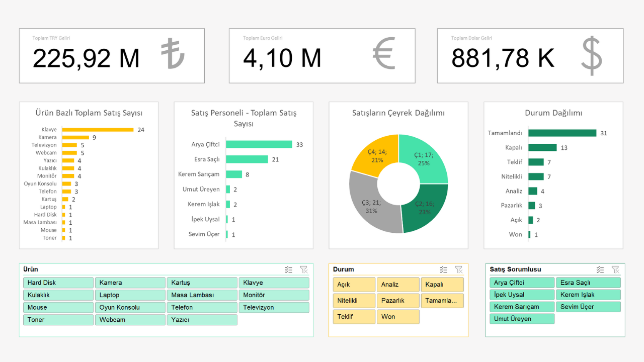The height and width of the screenshot is (362, 644).
Task: Pick Teklif in Durum slicer
Action: coord(354,317)
